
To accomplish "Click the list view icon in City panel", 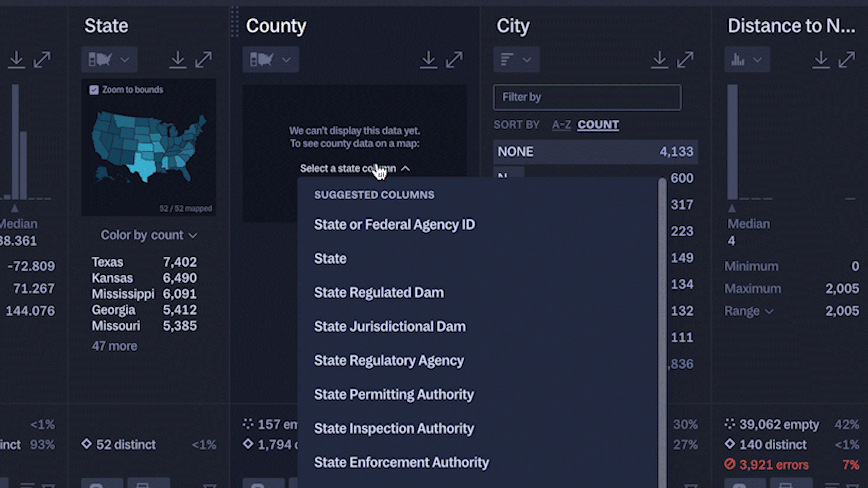I will coord(516,59).
